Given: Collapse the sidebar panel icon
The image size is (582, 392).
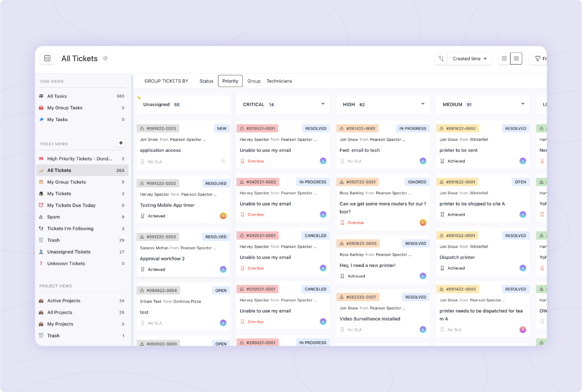Looking at the screenshot, I should pos(47,58).
